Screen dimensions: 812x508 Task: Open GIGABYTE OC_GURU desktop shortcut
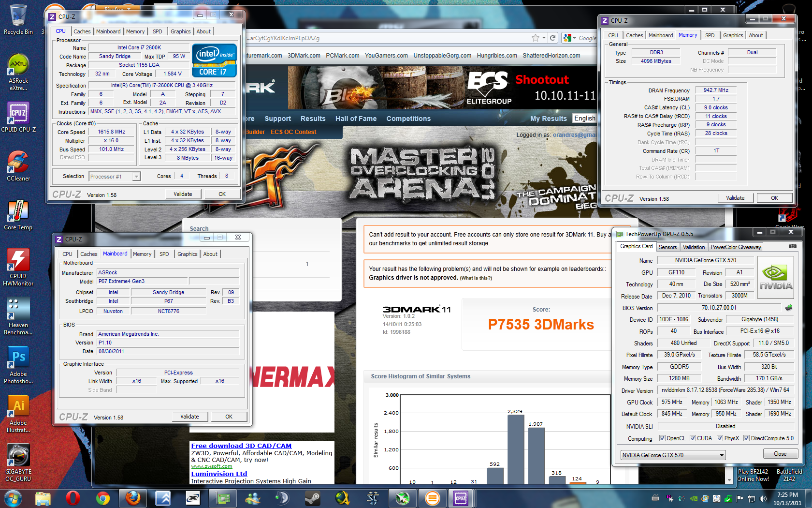pyautogui.click(x=18, y=463)
